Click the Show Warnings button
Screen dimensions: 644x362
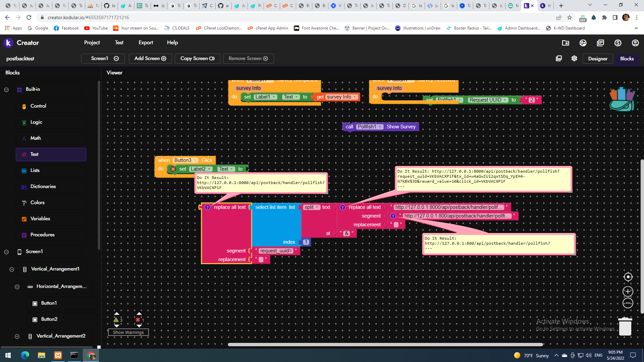[128, 332]
